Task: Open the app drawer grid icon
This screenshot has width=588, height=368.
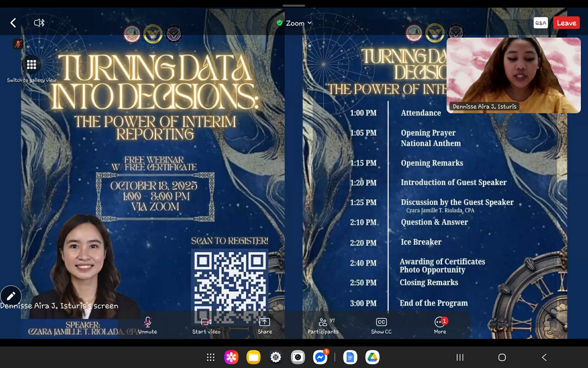Action: click(211, 357)
